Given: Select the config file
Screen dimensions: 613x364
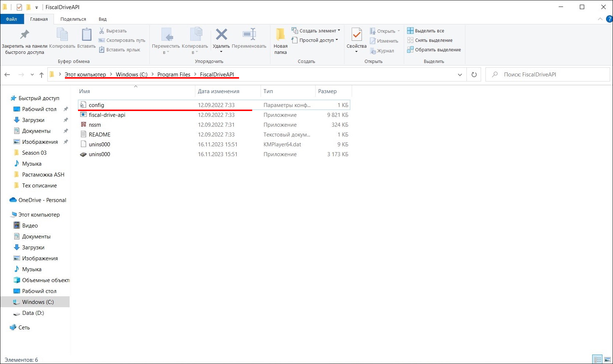Looking at the screenshot, I should coord(214,105).
